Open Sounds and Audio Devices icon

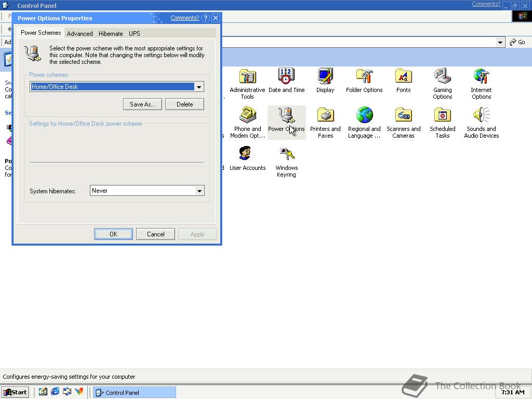click(481, 123)
